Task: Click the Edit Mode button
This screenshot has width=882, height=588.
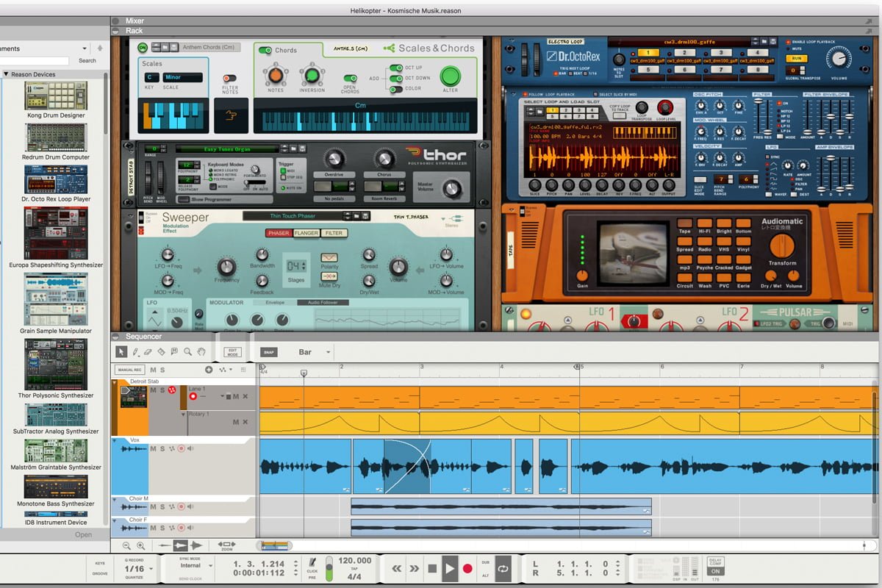Action: (x=232, y=352)
